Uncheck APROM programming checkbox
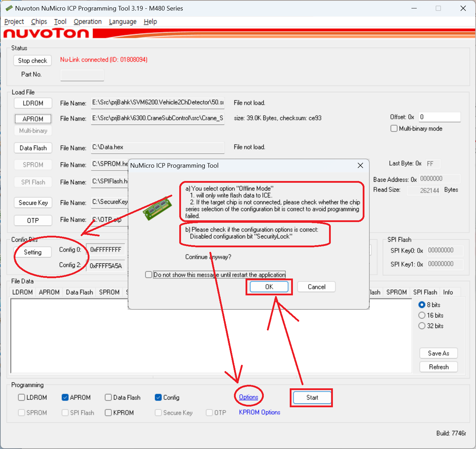 [x=65, y=397]
